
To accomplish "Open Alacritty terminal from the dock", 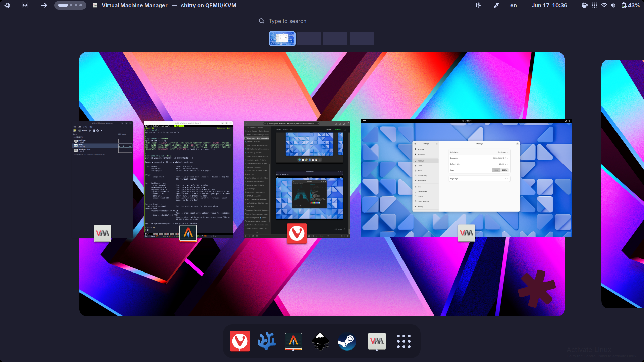I will (x=293, y=341).
